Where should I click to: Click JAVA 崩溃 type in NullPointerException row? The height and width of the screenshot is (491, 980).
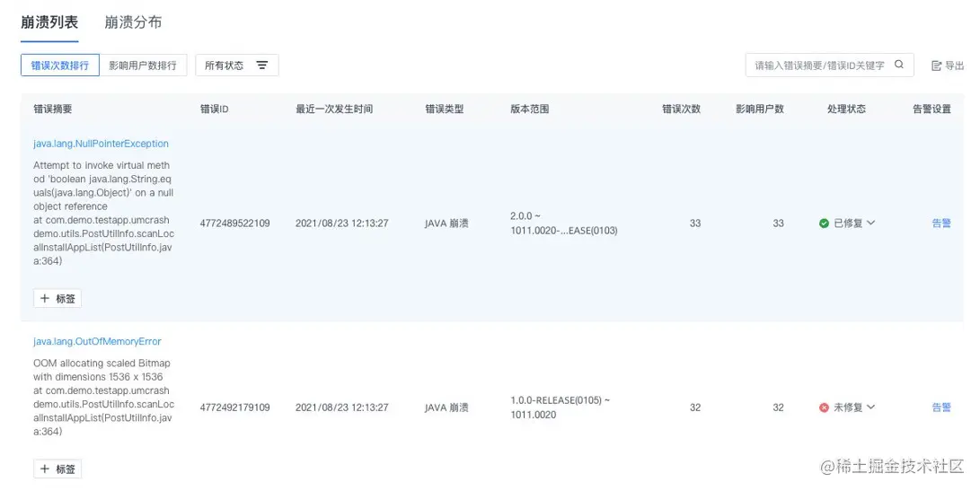click(x=446, y=223)
